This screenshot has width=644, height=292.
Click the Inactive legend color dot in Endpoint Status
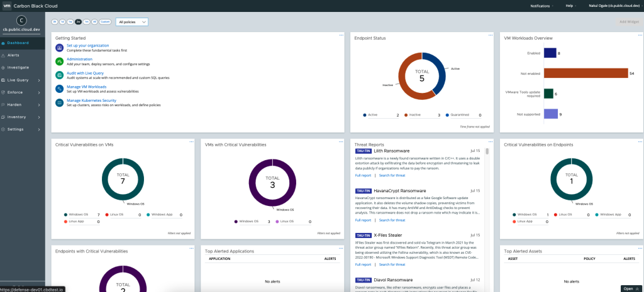406,116
